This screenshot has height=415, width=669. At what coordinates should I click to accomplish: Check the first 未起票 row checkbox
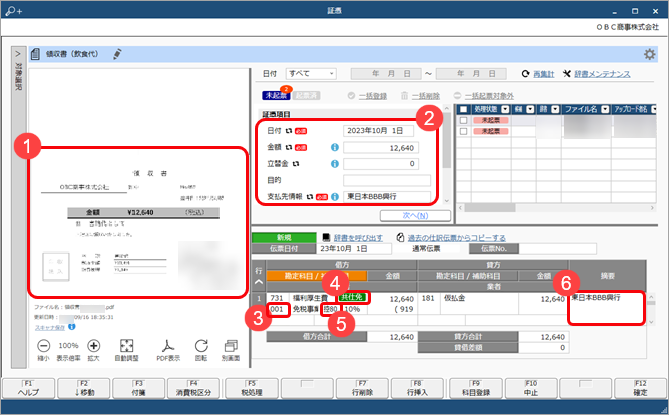coord(463,120)
